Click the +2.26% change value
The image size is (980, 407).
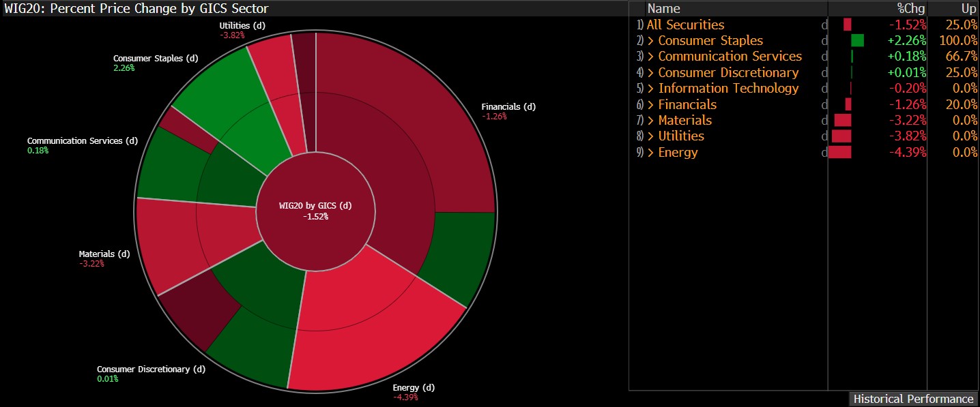coord(907,41)
